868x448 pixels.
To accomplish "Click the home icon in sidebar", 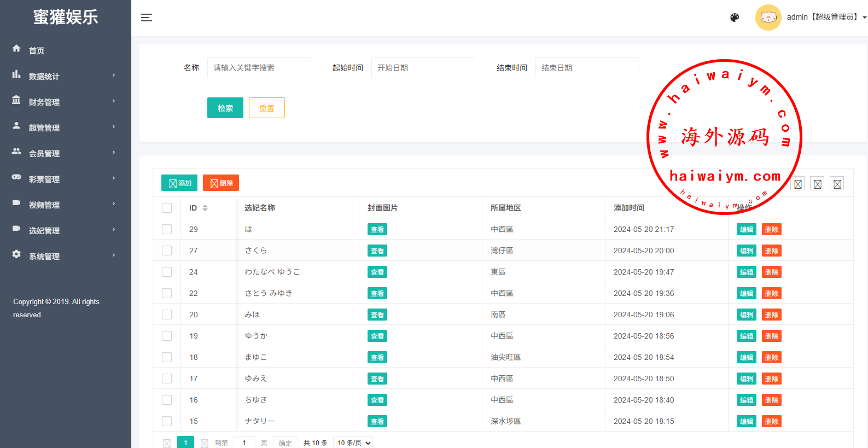I will [x=16, y=49].
